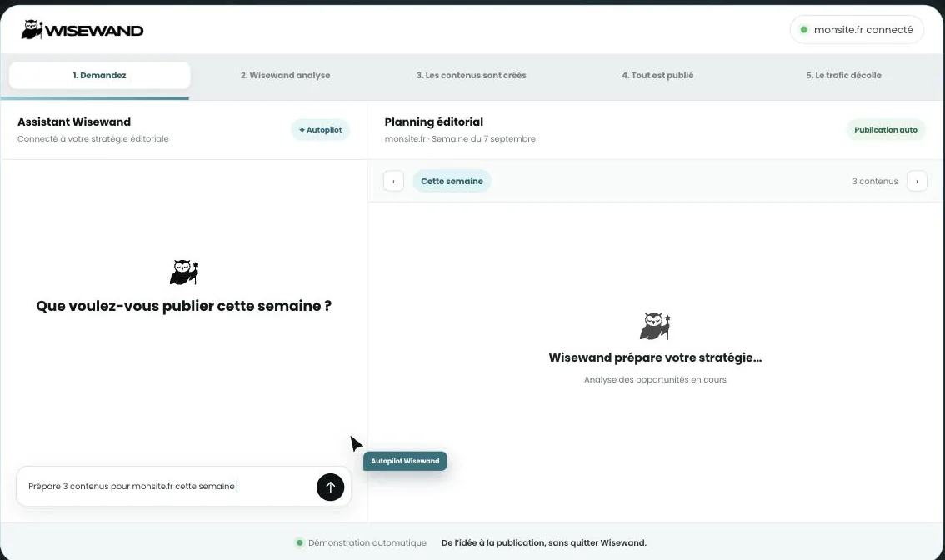Viewport: 945px width, 560px height.
Task: Open the '5. Le trafic décolle' tab
Action: (x=843, y=75)
